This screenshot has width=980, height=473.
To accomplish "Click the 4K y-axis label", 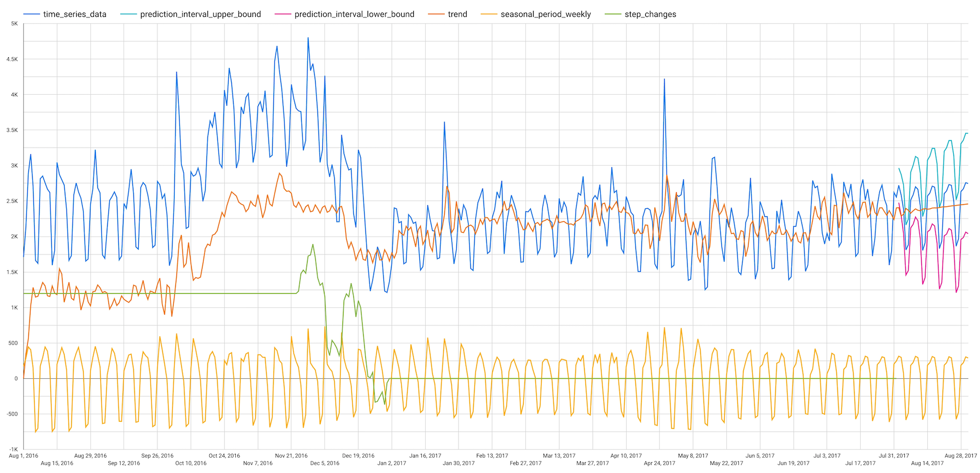I will [14, 95].
